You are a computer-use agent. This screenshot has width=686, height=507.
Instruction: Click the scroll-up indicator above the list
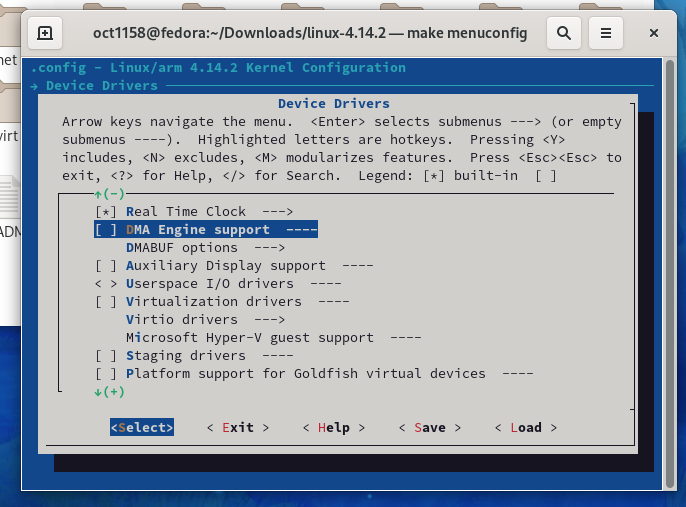pyautogui.click(x=109, y=194)
